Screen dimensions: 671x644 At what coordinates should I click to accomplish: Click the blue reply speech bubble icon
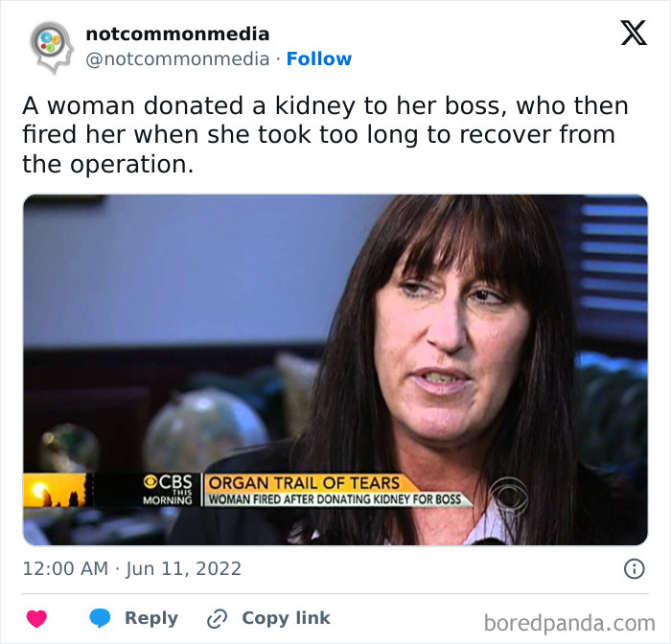(100, 618)
